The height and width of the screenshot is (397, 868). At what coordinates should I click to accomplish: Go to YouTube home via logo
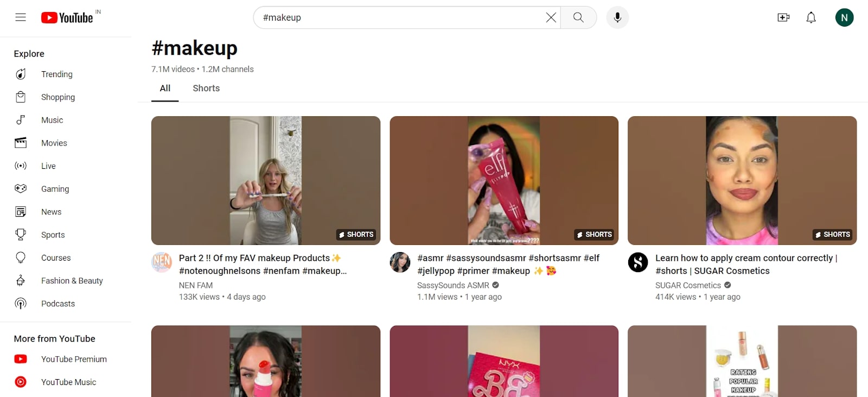(x=67, y=18)
